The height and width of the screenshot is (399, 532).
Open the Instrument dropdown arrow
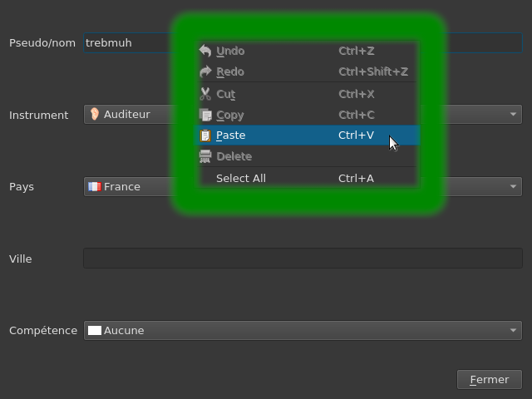(x=513, y=115)
